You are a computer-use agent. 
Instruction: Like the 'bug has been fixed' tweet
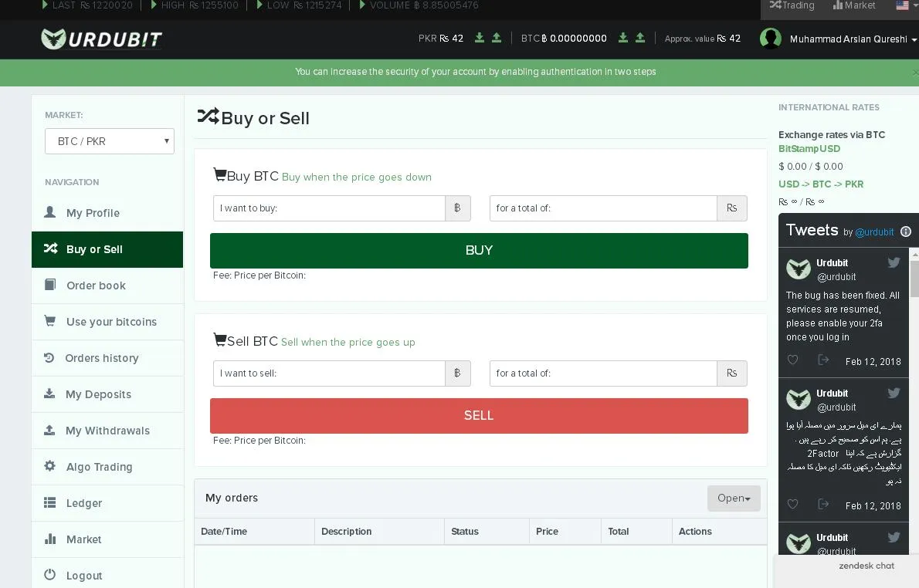[792, 360]
